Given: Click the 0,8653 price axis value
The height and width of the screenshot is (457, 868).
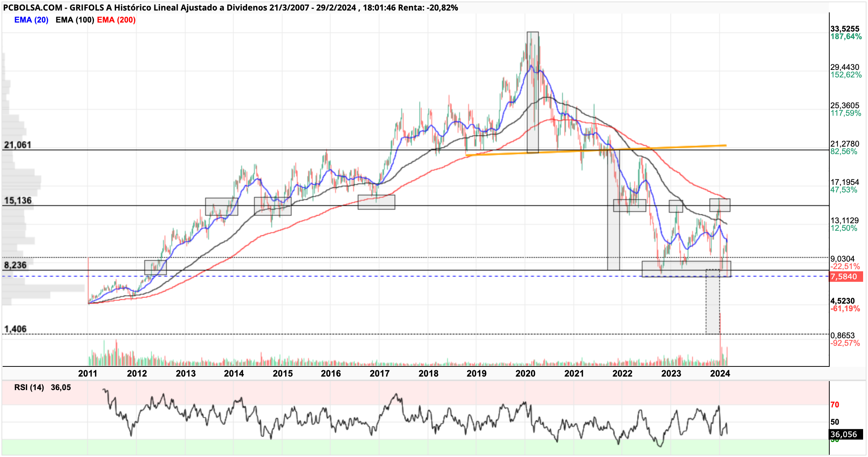Looking at the screenshot, I should click(842, 336).
